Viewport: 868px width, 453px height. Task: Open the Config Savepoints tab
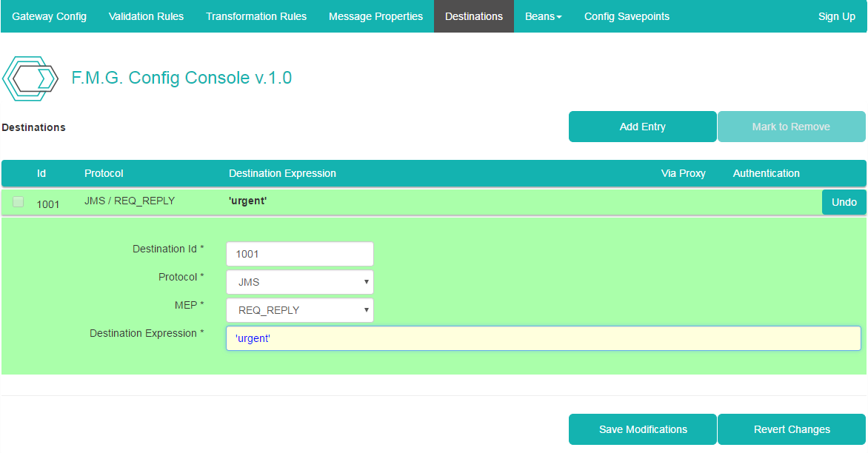(627, 16)
